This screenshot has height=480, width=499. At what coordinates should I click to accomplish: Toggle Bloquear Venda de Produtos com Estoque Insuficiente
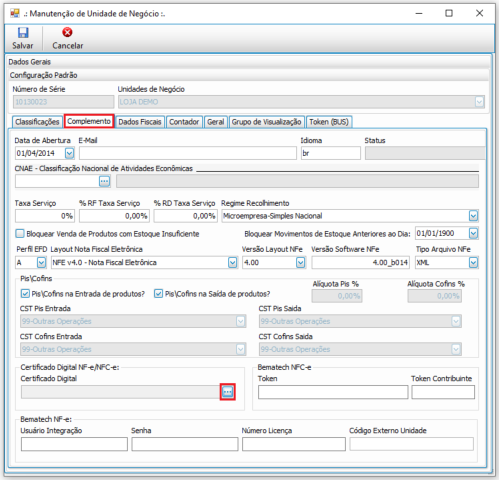pos(20,233)
